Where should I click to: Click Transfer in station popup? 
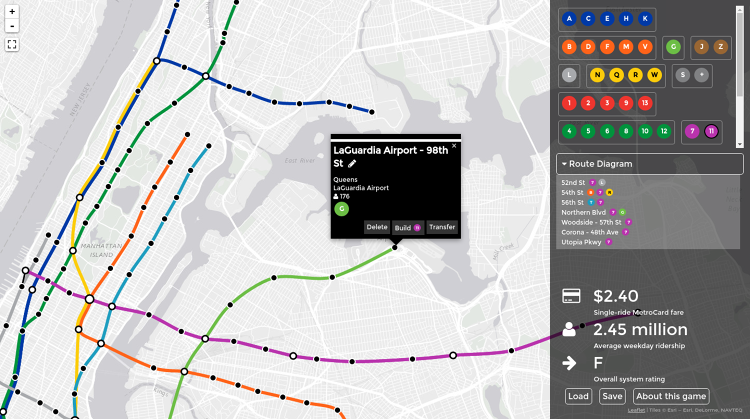[x=442, y=227]
